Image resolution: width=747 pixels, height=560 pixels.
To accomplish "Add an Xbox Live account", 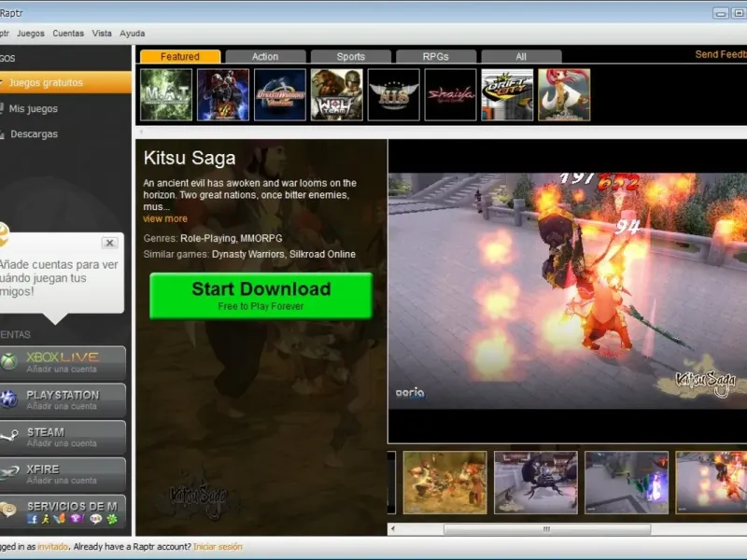I will click(63, 363).
